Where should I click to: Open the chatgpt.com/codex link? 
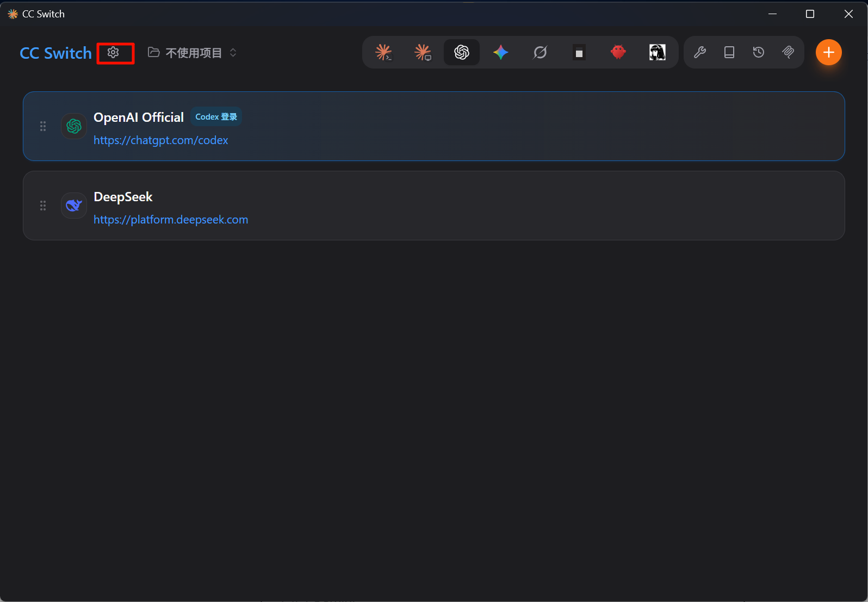pyautogui.click(x=161, y=140)
